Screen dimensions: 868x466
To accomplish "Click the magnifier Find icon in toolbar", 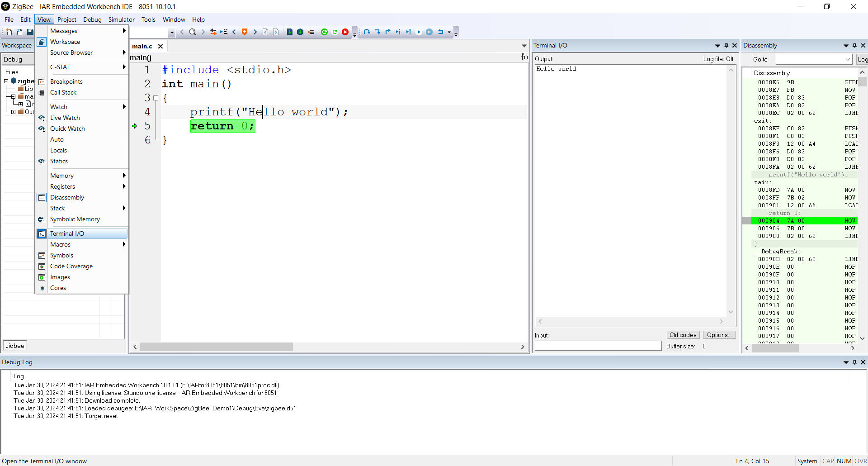I will (x=193, y=32).
